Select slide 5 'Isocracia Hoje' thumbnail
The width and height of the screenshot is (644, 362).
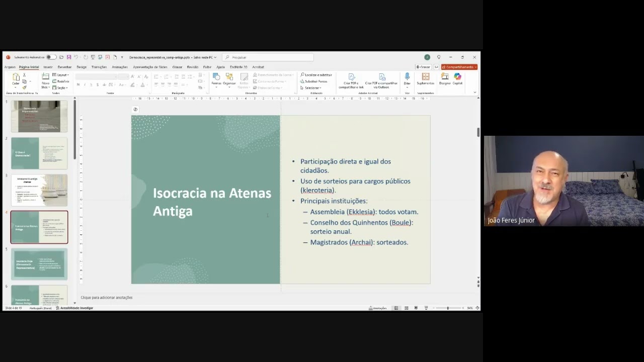(39, 264)
